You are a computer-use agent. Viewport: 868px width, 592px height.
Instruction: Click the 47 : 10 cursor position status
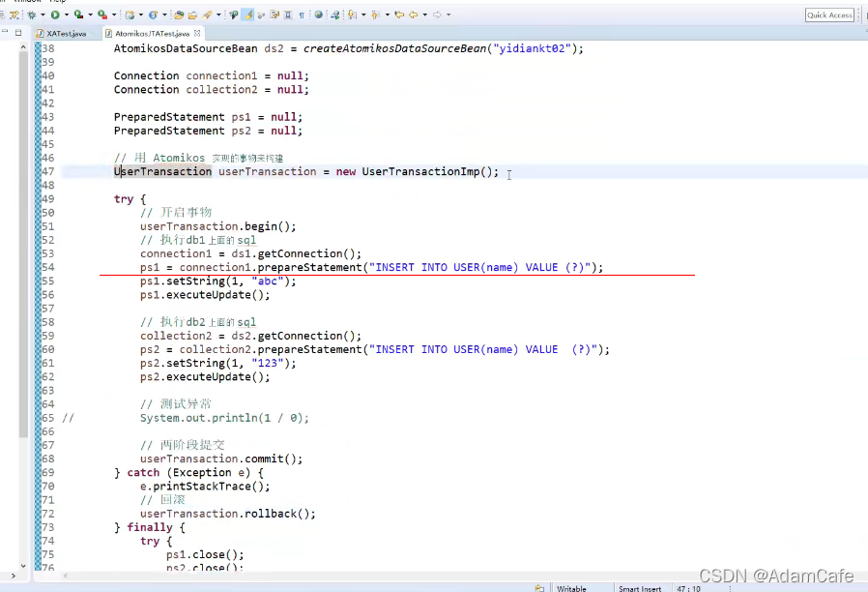[x=688, y=589]
